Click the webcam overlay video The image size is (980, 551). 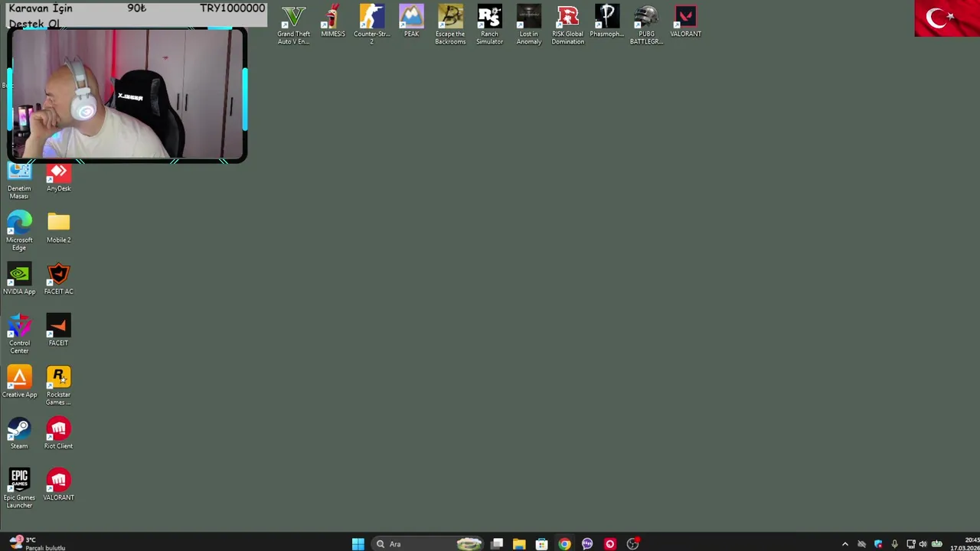pyautogui.click(x=127, y=95)
